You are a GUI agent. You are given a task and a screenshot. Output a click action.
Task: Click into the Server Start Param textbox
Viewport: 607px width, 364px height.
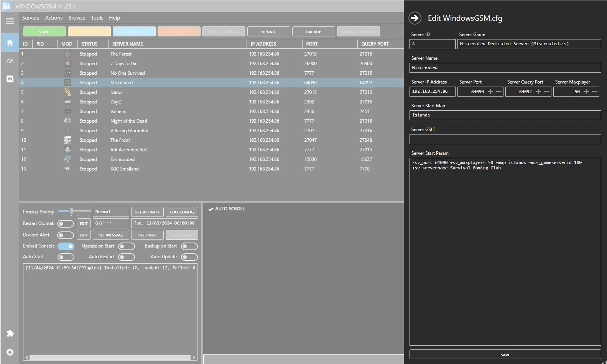click(x=505, y=251)
